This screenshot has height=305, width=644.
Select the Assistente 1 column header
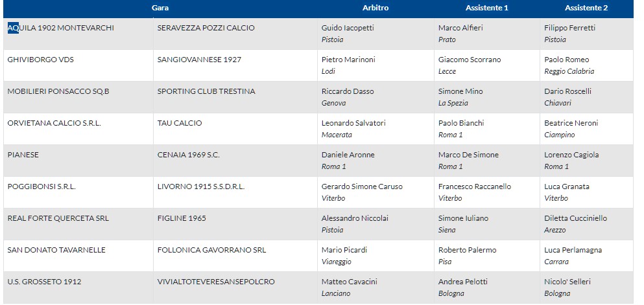pyautogui.click(x=486, y=8)
